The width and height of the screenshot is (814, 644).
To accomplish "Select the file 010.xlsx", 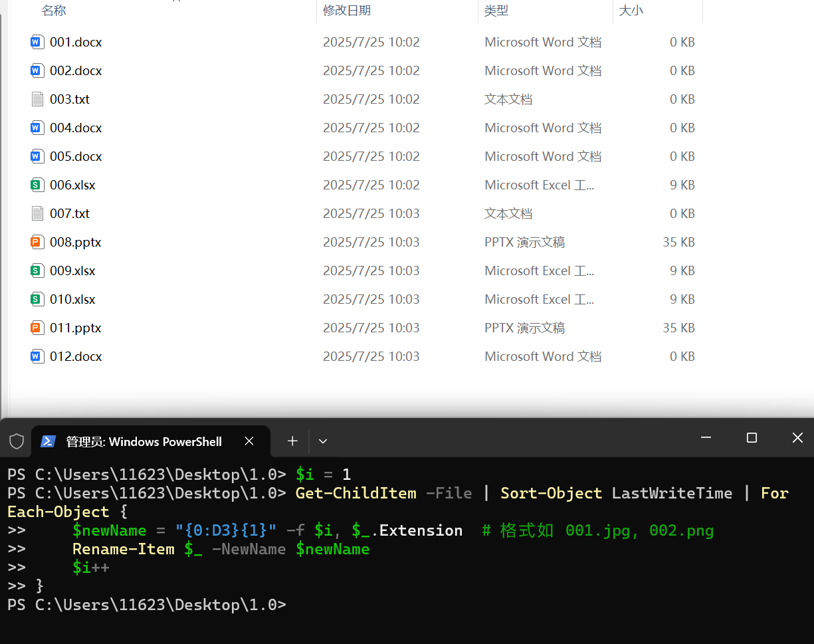I will 72,299.
